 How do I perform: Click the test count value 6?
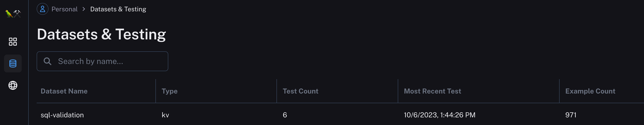point(285,115)
